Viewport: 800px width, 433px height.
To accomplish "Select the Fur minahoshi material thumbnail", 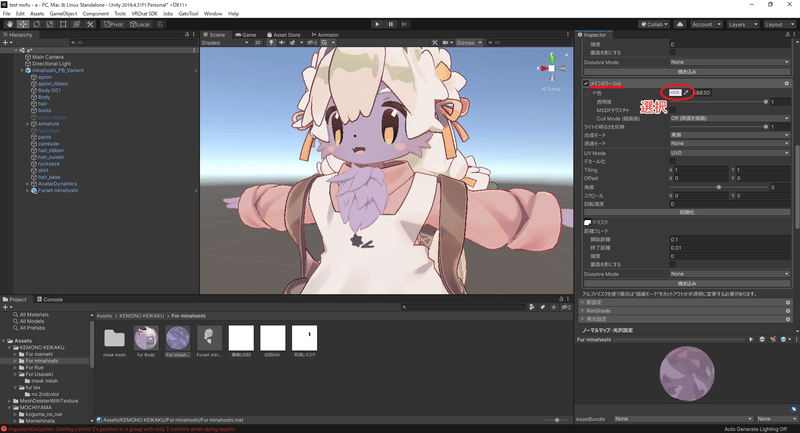I will pyautogui.click(x=178, y=338).
